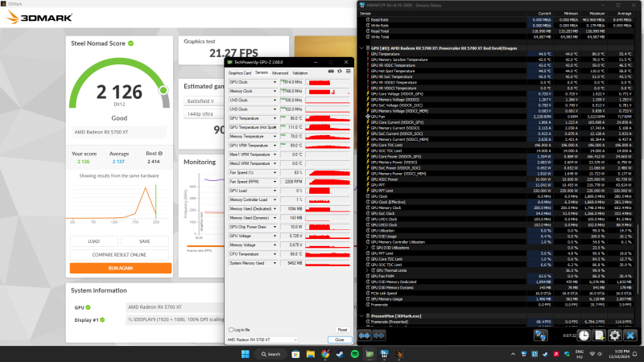Collapse PresentMon [3DMark.exe] section in HWiNFO
The image size is (644, 362).
pyautogui.click(x=361, y=316)
